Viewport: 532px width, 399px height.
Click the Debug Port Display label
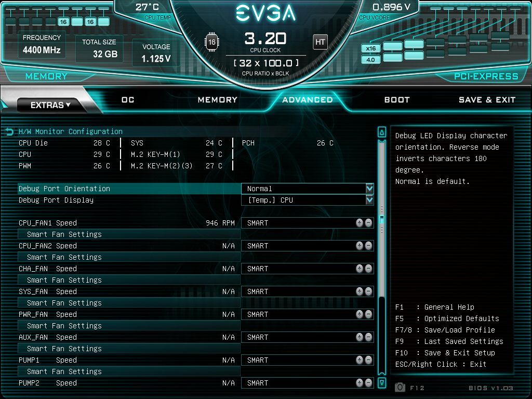[x=56, y=200]
